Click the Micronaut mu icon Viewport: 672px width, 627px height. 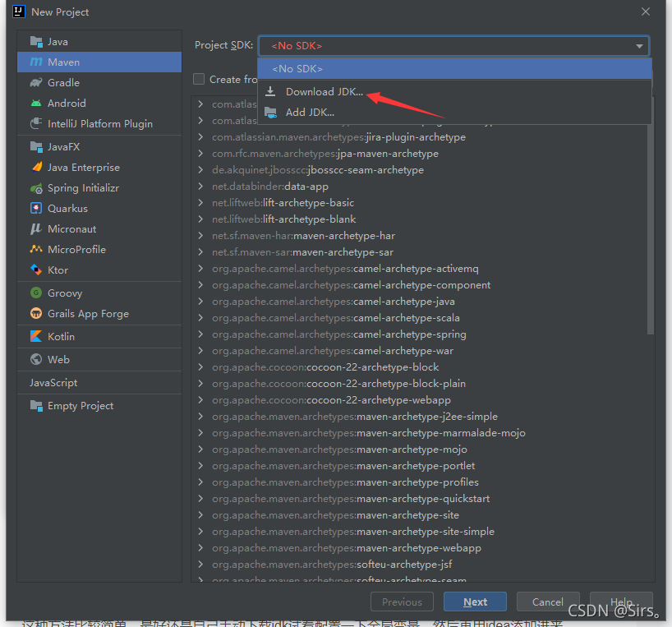36,228
